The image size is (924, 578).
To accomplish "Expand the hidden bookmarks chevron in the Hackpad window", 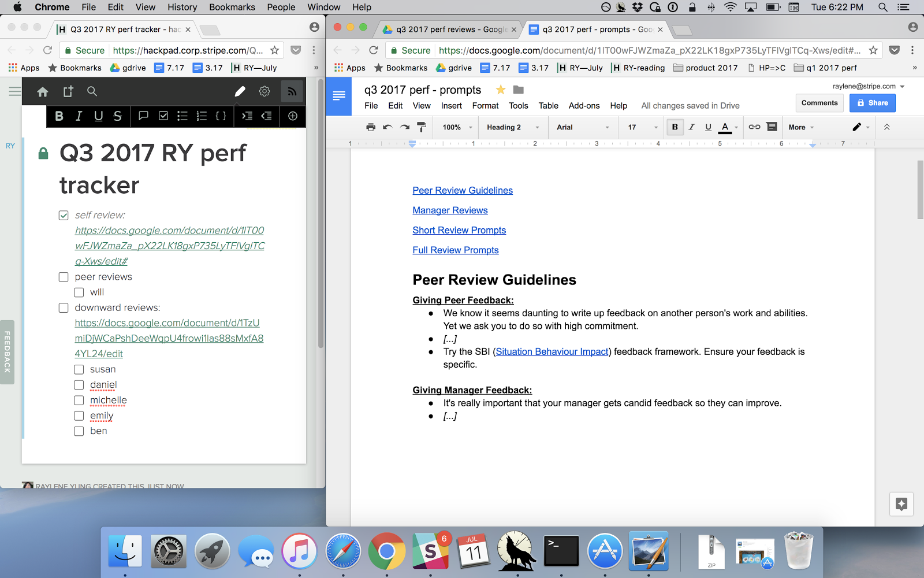I will click(x=316, y=68).
